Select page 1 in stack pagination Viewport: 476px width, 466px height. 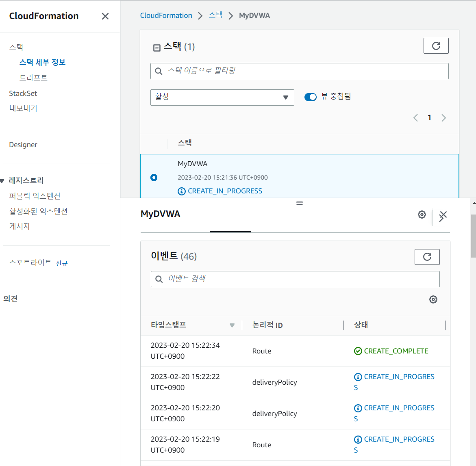[x=429, y=117]
